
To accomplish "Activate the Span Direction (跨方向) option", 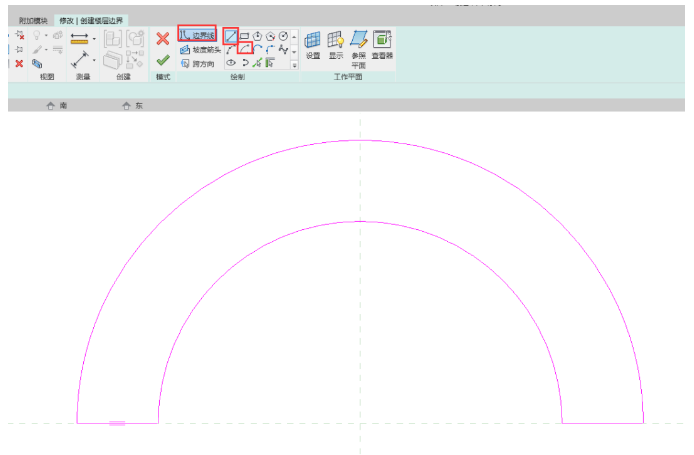I will click(x=198, y=63).
